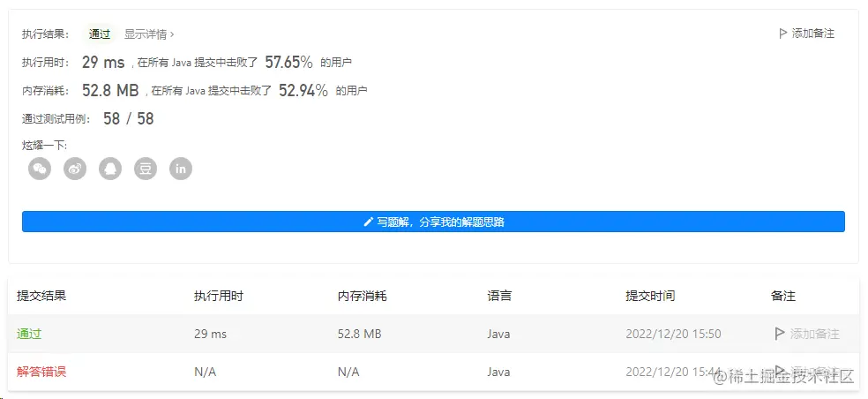Click the 写题解，分享我的解题思路 button

click(433, 222)
